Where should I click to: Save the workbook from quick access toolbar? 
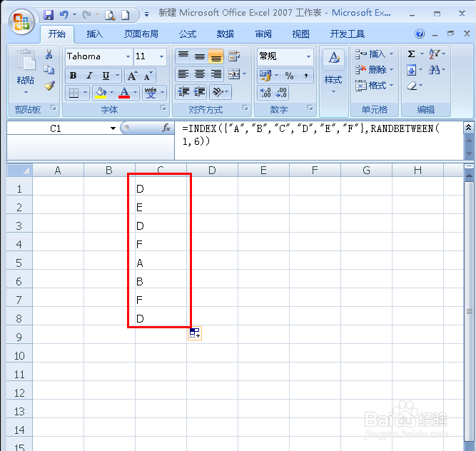49,14
